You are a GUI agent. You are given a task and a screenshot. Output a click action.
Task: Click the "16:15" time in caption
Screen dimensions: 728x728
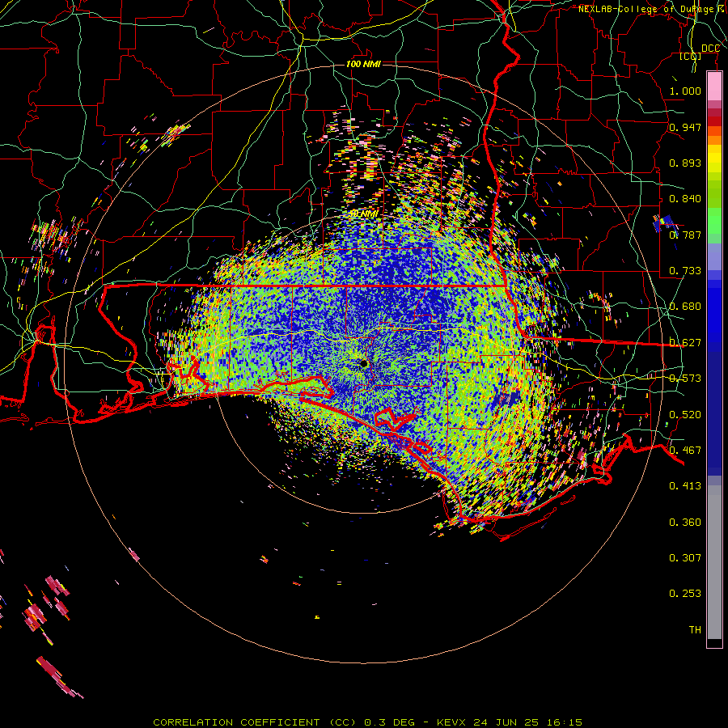coord(564,722)
